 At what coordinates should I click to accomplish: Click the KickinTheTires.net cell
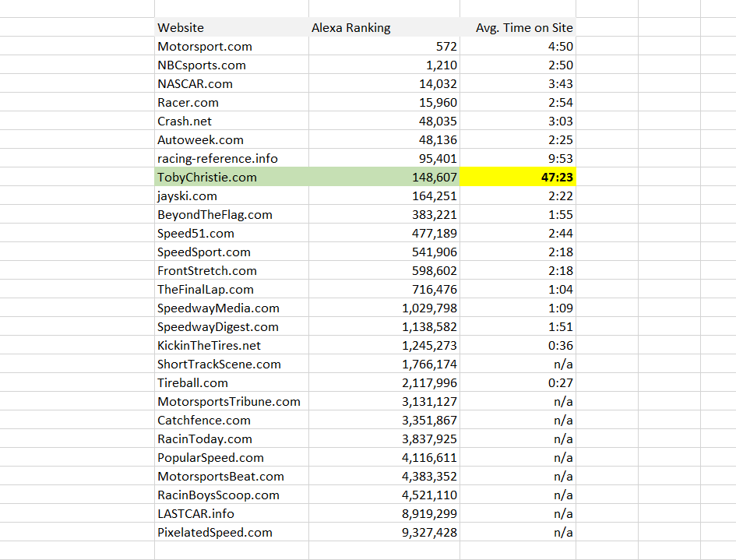pyautogui.click(x=231, y=346)
